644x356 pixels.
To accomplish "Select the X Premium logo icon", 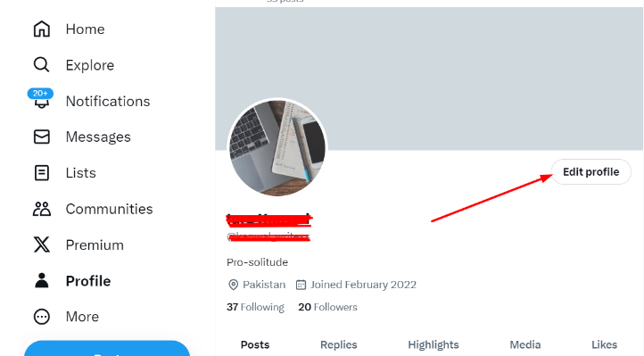I will (42, 244).
